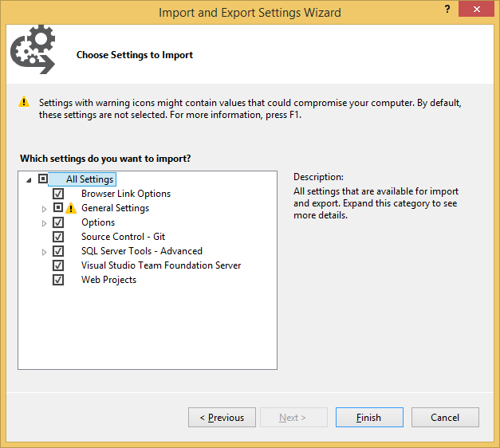Go back with the Previous button
Screen dimensions: 500x448
222,417
